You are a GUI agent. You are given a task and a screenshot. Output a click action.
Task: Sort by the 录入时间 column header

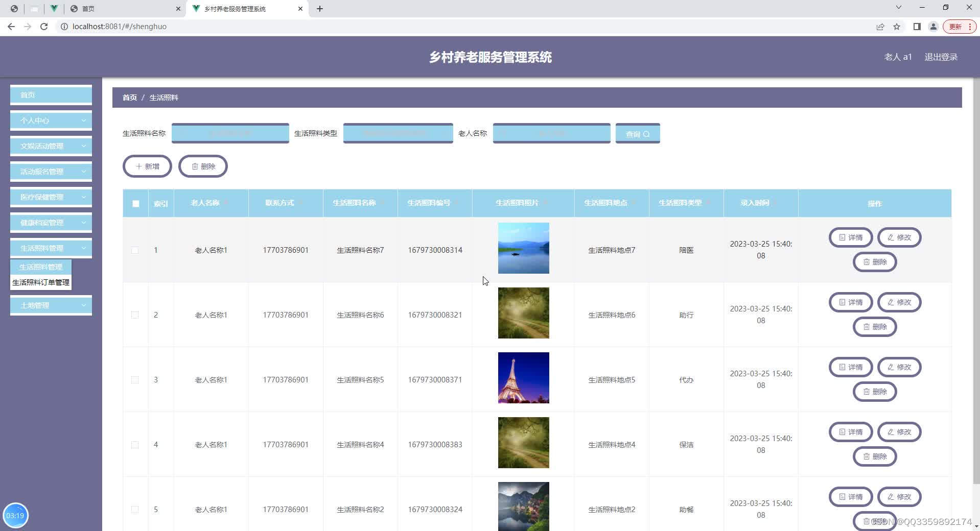click(760, 203)
